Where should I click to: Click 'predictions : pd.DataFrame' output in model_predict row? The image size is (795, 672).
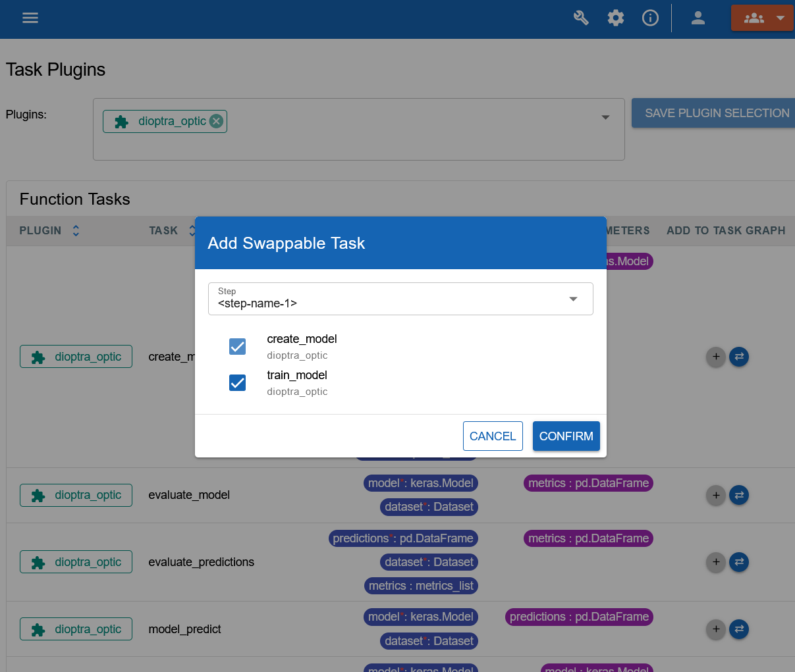(579, 617)
